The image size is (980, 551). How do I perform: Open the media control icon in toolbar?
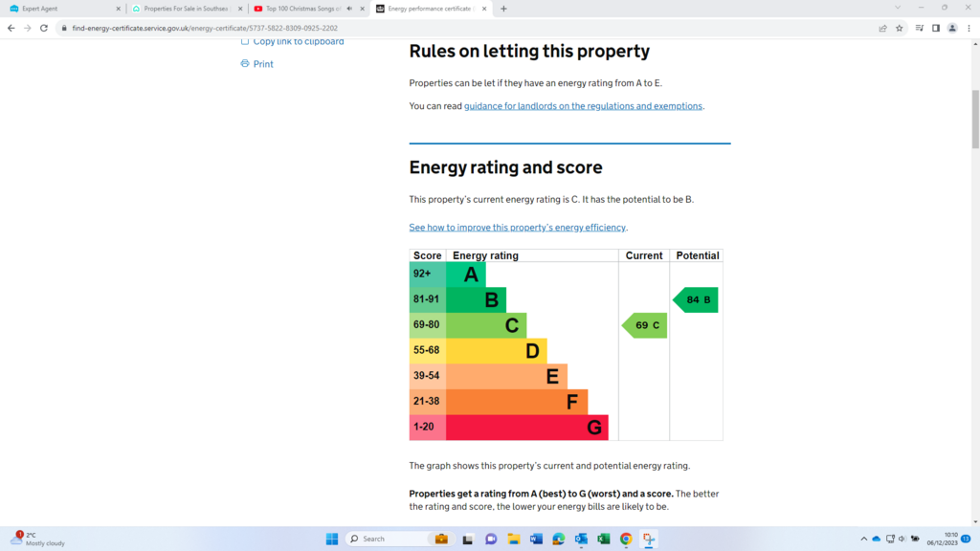pyautogui.click(x=920, y=28)
